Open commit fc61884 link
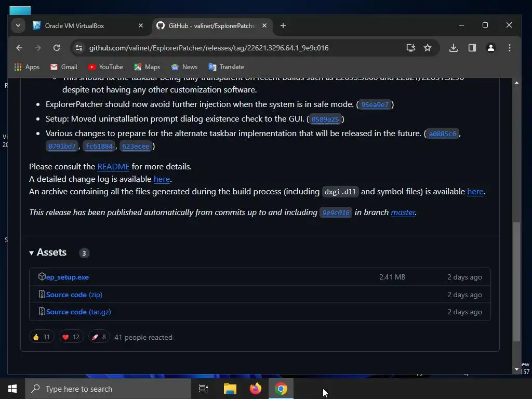Screen dimensions: 532x399 [99, 146]
